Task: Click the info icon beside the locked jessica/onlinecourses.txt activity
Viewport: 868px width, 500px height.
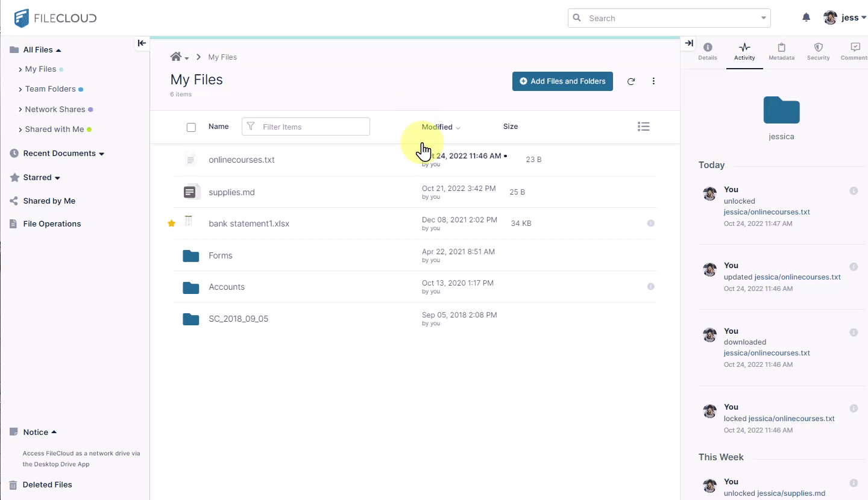Action: pyautogui.click(x=854, y=408)
